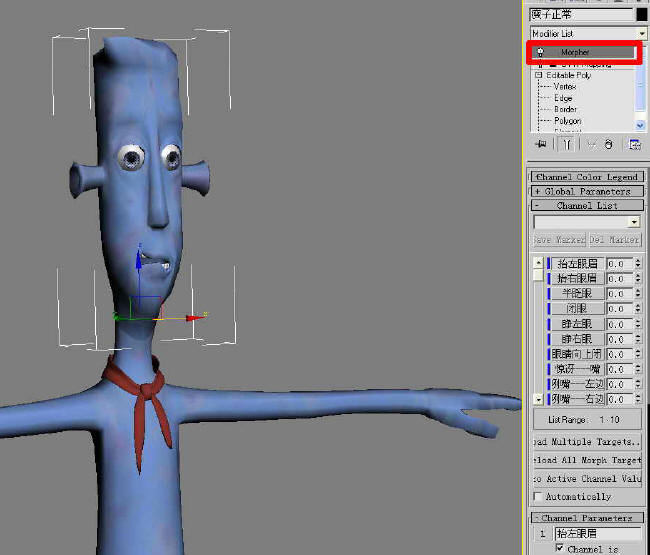The image size is (650, 555).
Task: Toggle Show End Result icon
Action: click(x=567, y=144)
